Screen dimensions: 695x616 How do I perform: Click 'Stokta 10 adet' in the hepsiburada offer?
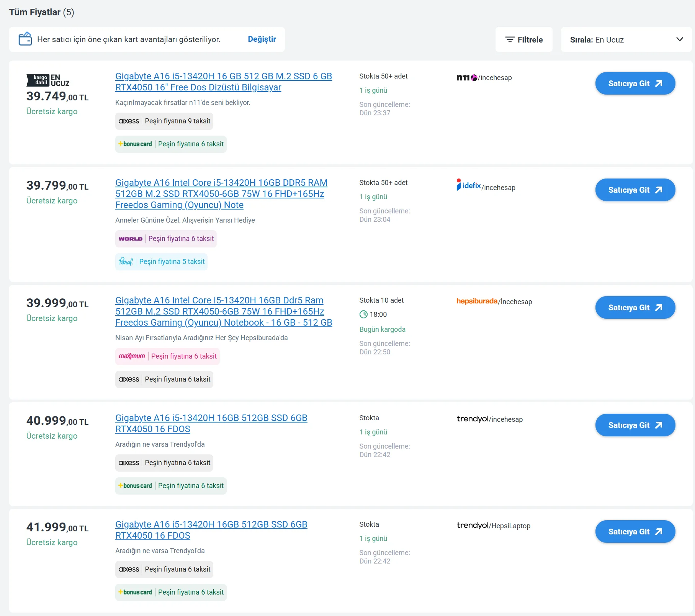point(381,300)
